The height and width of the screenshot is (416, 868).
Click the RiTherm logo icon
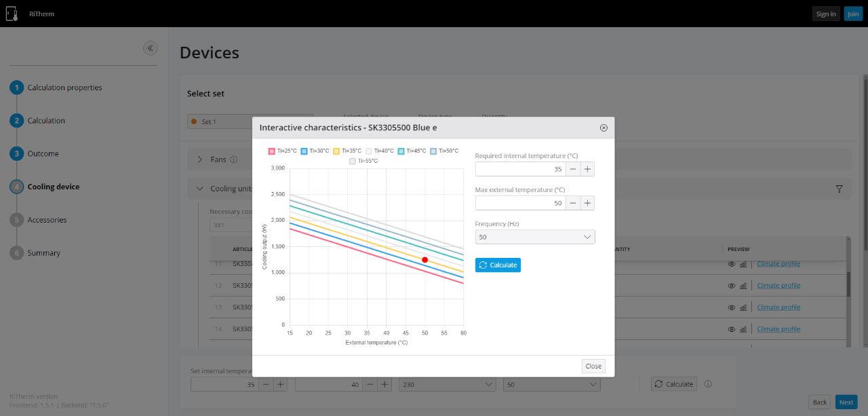pyautogui.click(x=11, y=14)
